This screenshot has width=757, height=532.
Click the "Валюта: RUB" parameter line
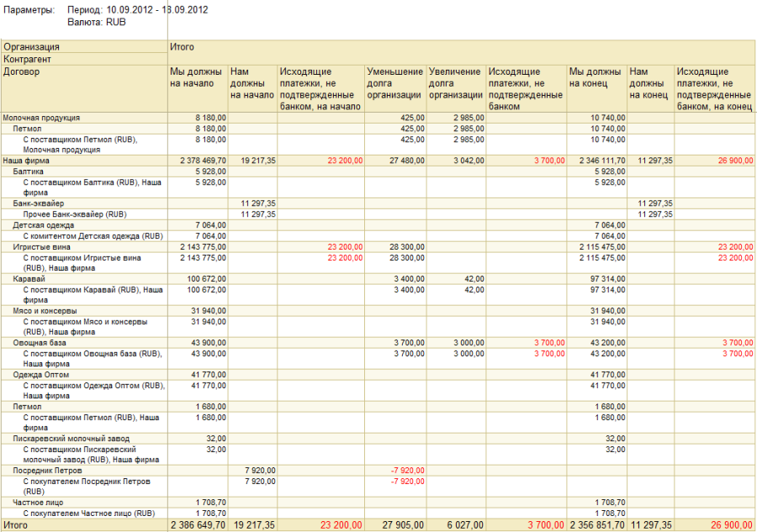[97, 22]
